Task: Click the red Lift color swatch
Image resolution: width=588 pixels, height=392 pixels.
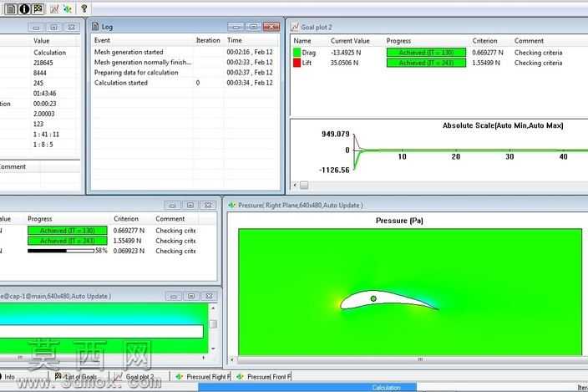Action: [297, 63]
